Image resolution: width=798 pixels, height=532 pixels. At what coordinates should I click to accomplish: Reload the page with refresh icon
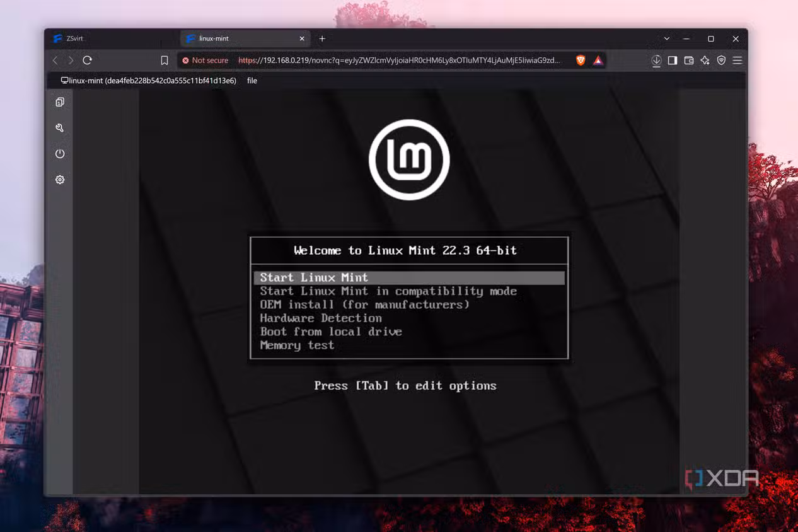click(x=88, y=60)
